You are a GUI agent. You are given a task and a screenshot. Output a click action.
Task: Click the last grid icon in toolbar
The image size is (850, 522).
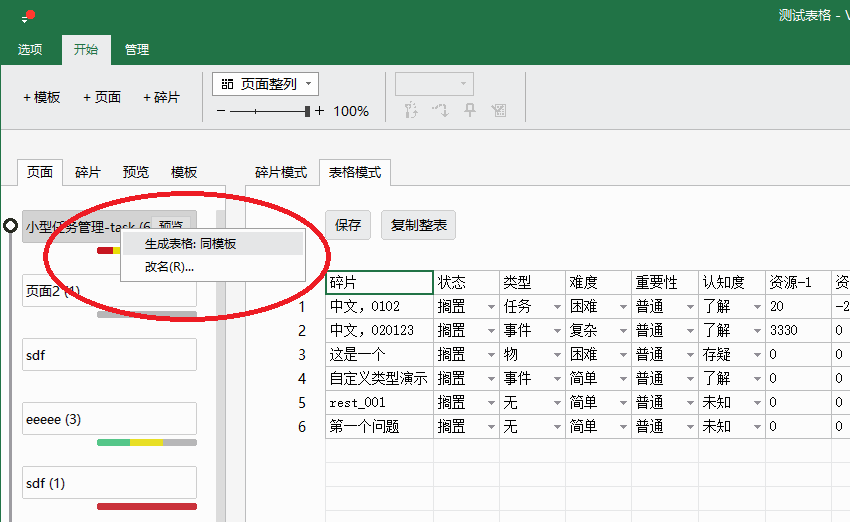click(x=499, y=111)
